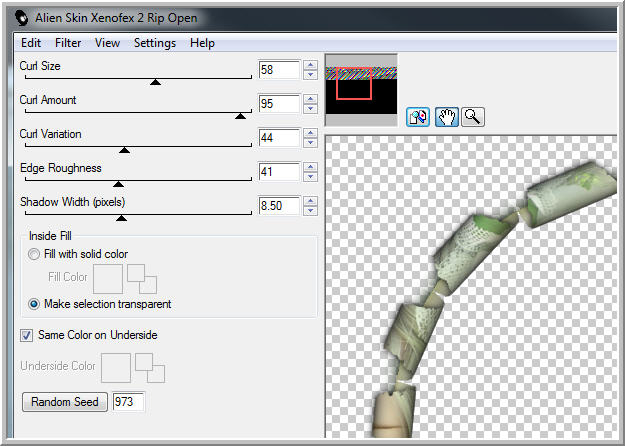Click the Fill Color swatch
625x446 pixels.
pos(108,279)
